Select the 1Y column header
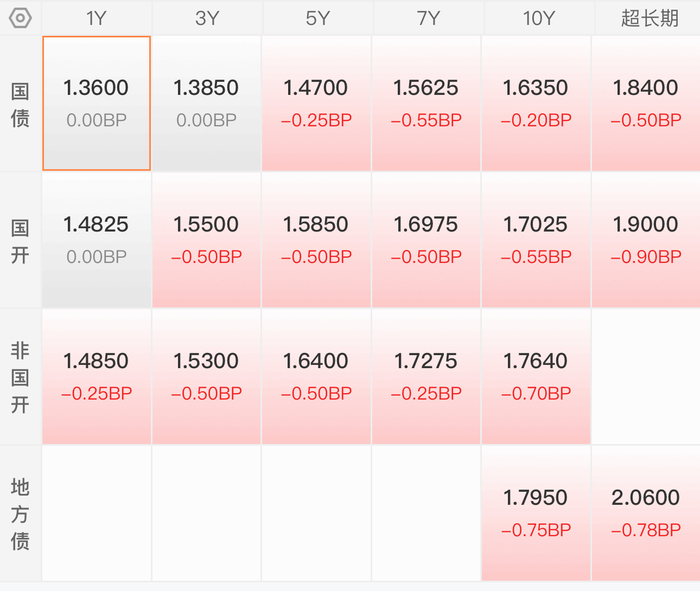 97,18
